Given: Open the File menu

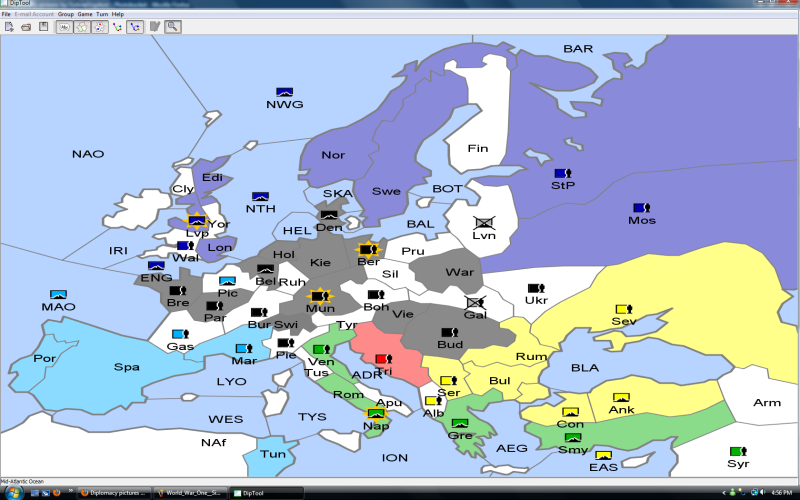Looking at the screenshot, I should [6, 14].
